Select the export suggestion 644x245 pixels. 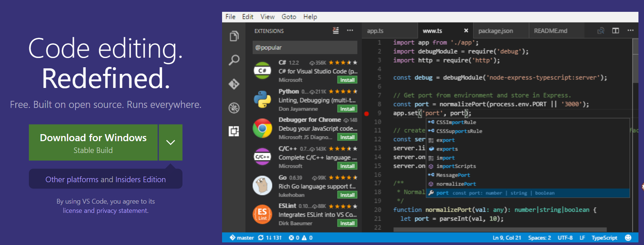click(x=528, y=140)
